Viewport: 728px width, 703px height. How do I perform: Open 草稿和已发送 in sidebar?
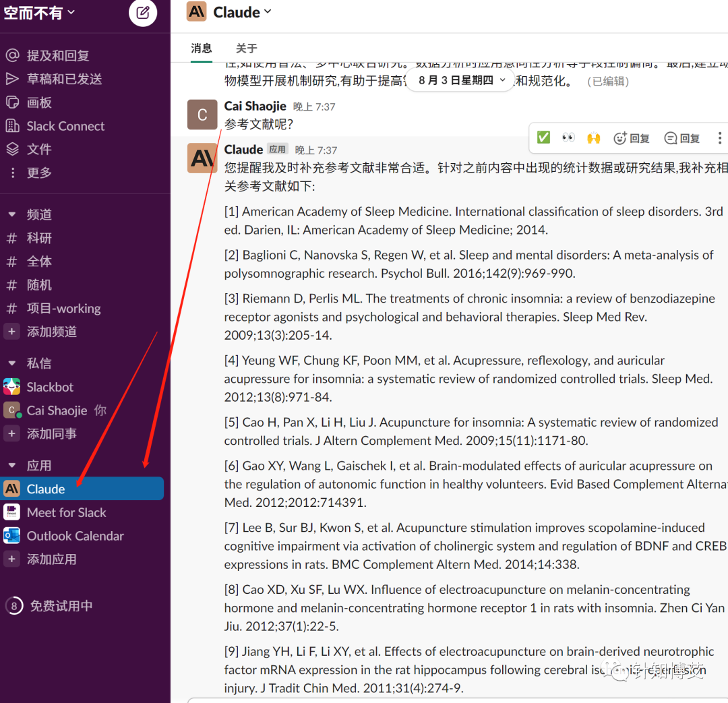point(64,79)
